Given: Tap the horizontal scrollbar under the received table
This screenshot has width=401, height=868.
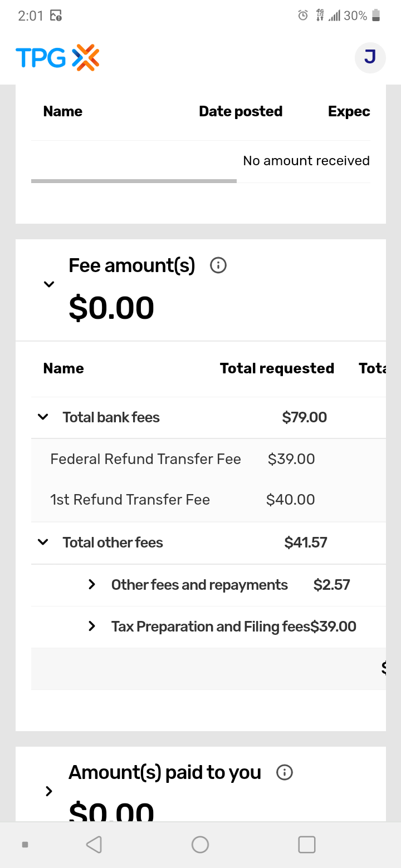Looking at the screenshot, I should coord(134,181).
